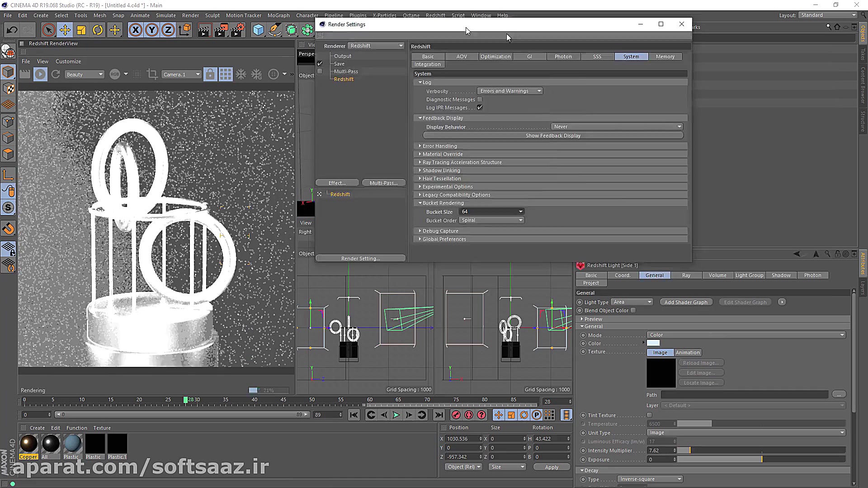Open the MoGraph menu
This screenshot has width=868, height=488.
click(x=278, y=15)
